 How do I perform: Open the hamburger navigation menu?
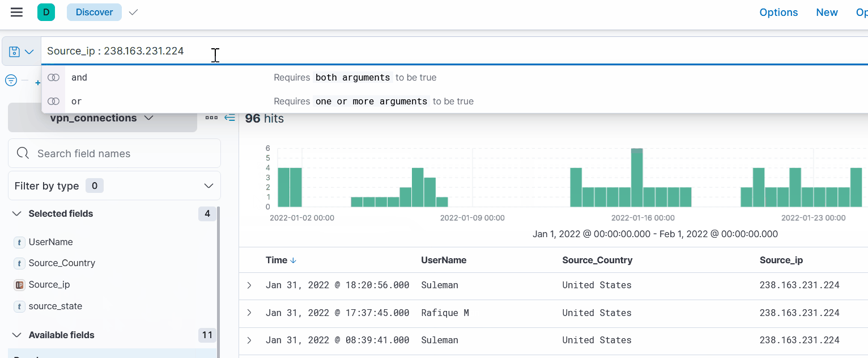coord(16,12)
